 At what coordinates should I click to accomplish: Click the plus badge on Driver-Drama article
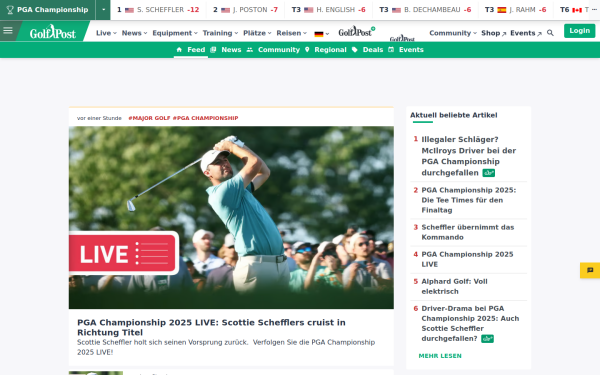(x=487, y=339)
